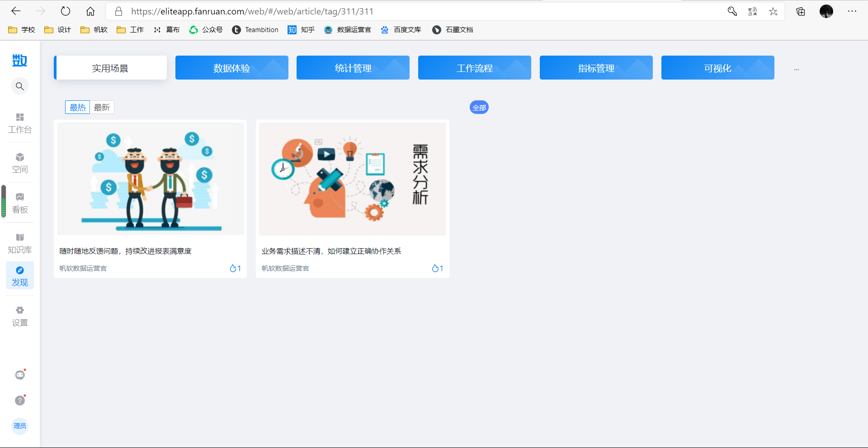868x448 pixels.
Task: Select the 发现 compass icon
Action: [x=20, y=270]
